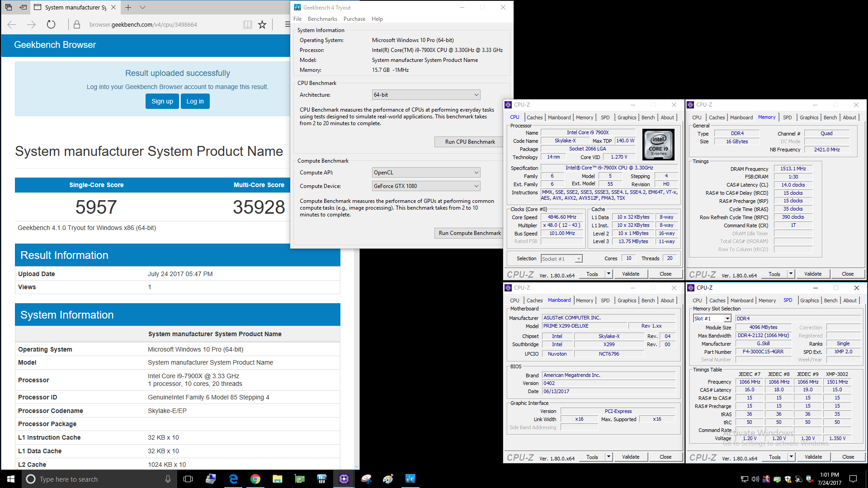Open Google Chrome from taskbar
The width and height of the screenshot is (868, 488).
click(x=255, y=479)
